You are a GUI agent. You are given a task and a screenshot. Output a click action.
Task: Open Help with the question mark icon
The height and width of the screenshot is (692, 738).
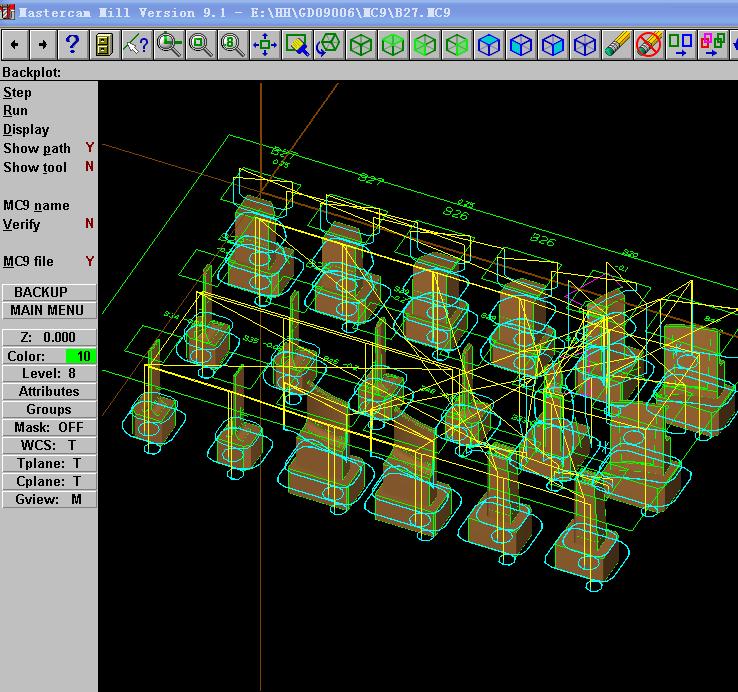click(72, 44)
